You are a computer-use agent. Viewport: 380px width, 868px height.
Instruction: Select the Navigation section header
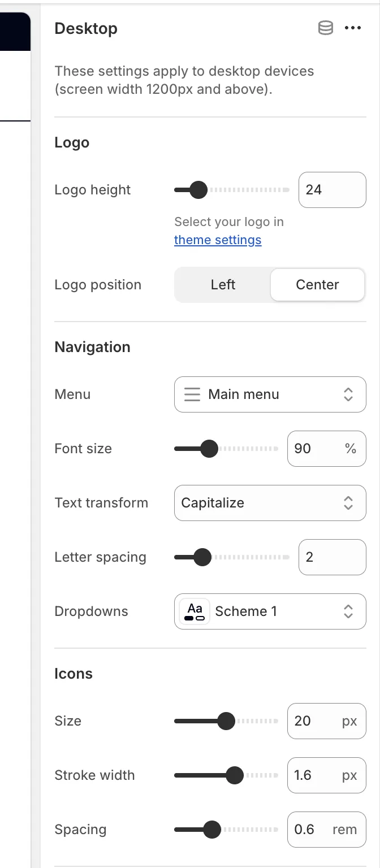92,346
